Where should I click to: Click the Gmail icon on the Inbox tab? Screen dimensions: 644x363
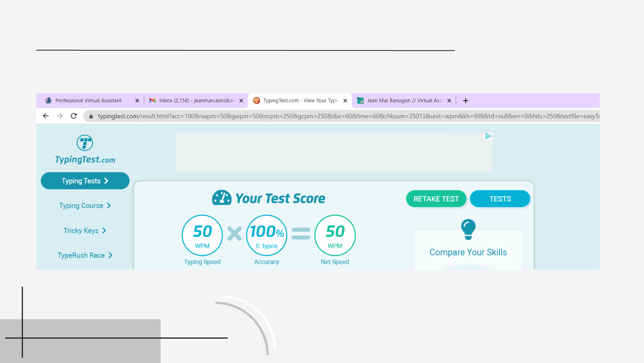[153, 101]
